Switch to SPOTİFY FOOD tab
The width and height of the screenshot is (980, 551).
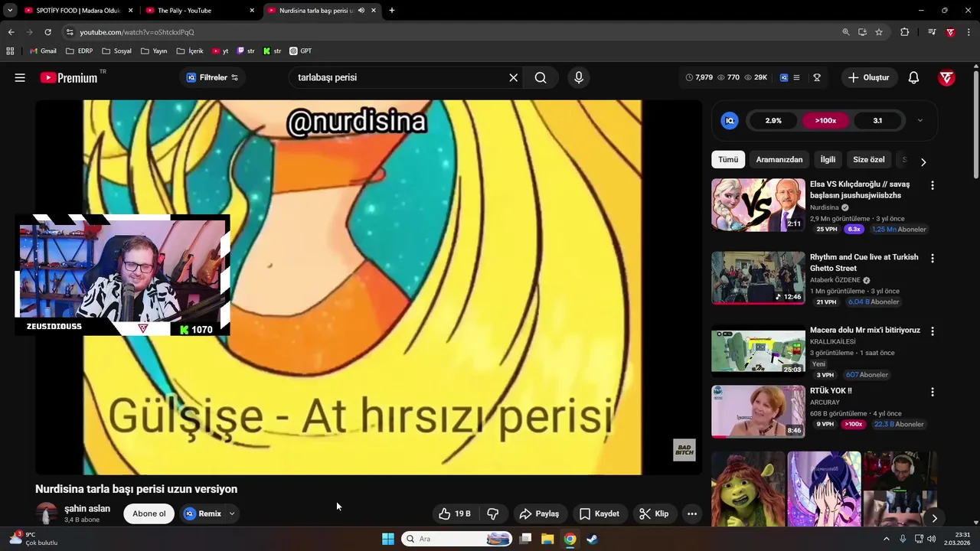[77, 11]
